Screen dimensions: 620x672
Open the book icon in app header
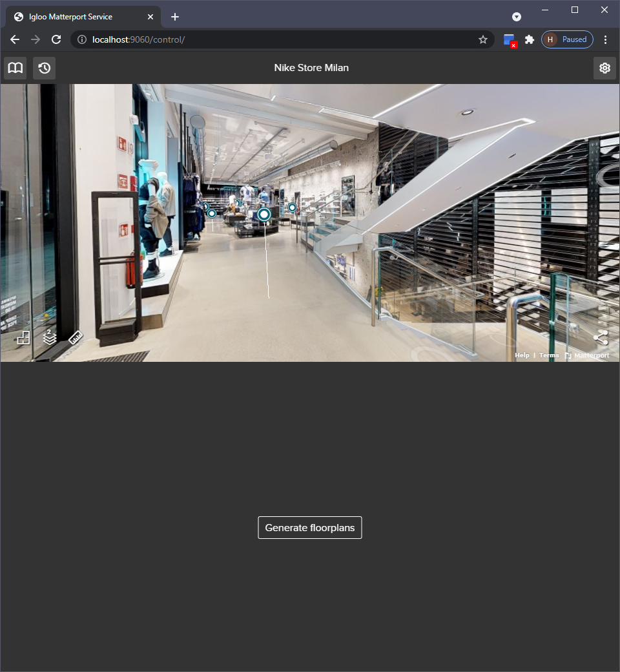pyautogui.click(x=15, y=68)
